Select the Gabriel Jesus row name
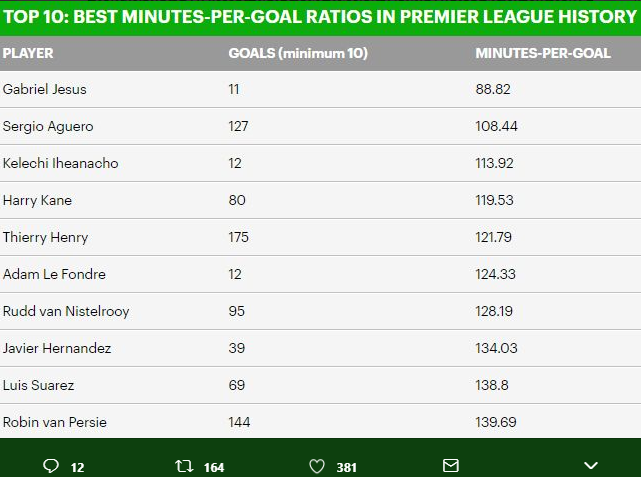This screenshot has height=477, width=641. tap(45, 89)
